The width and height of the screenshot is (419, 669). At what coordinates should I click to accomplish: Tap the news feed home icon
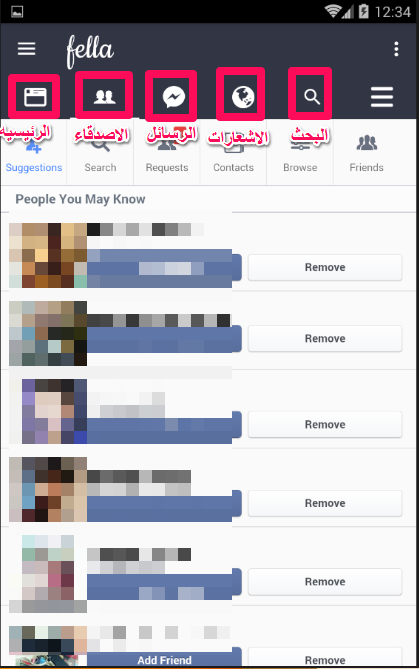click(35, 97)
